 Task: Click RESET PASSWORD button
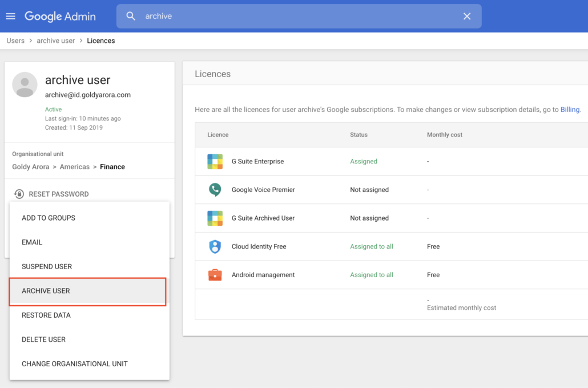coord(59,194)
